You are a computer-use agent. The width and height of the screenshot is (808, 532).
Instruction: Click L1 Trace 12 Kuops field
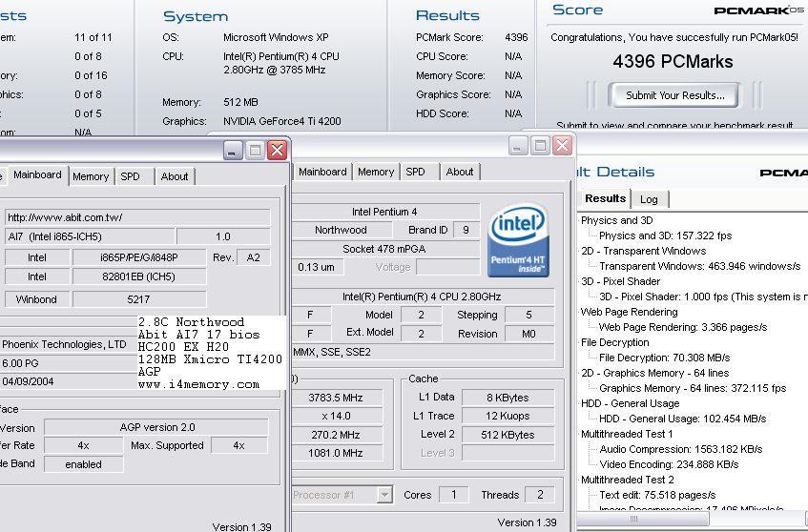pyautogui.click(x=508, y=416)
